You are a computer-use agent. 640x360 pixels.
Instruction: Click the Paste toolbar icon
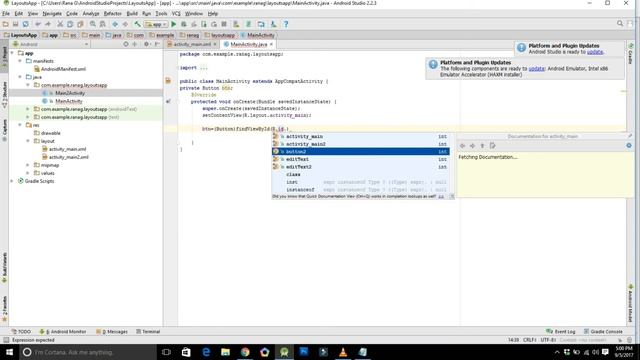(x=80, y=24)
